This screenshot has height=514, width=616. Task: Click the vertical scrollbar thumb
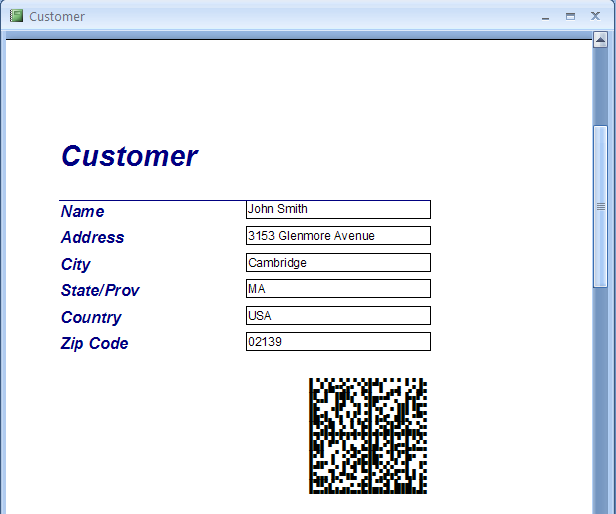601,206
